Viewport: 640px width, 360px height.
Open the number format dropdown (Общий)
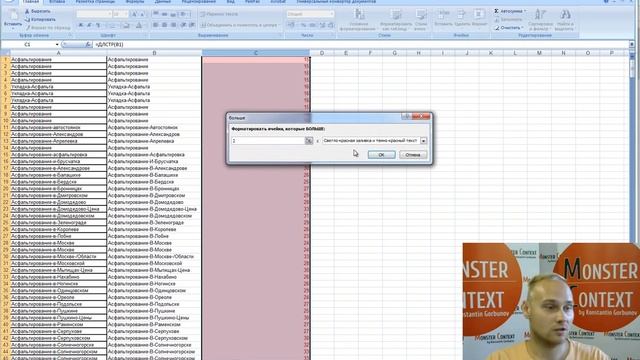(x=331, y=14)
